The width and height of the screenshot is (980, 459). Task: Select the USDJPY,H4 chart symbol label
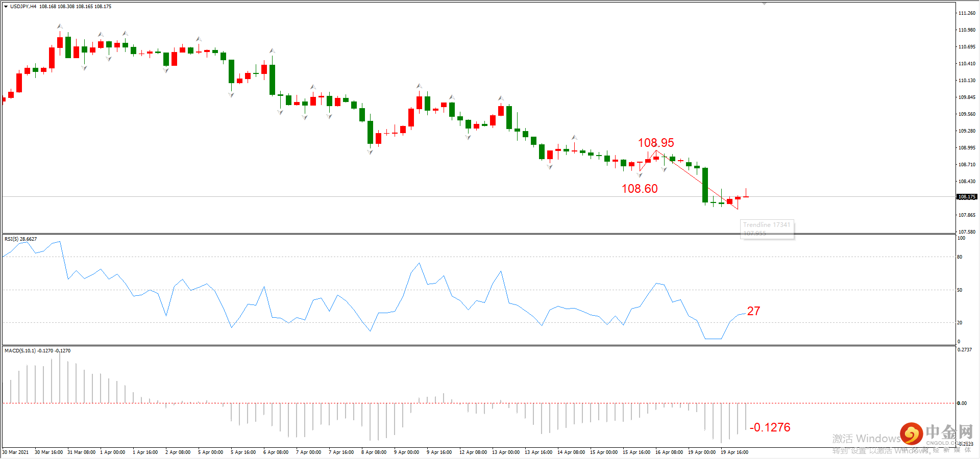(x=23, y=7)
